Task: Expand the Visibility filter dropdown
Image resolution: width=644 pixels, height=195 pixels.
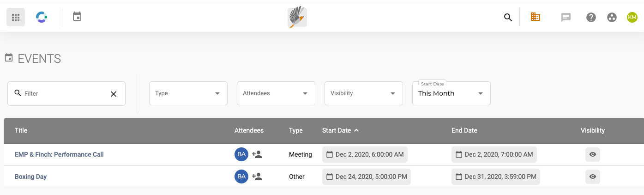Action: click(364, 93)
